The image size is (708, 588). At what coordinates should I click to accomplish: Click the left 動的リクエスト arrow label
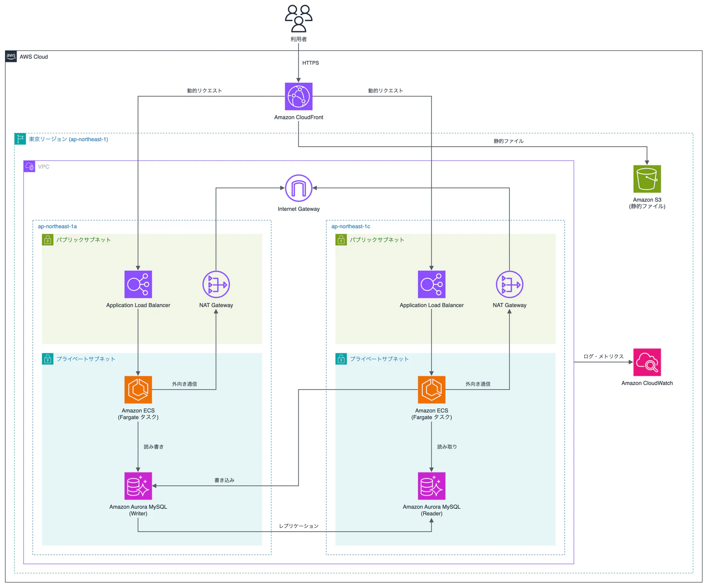click(x=205, y=91)
